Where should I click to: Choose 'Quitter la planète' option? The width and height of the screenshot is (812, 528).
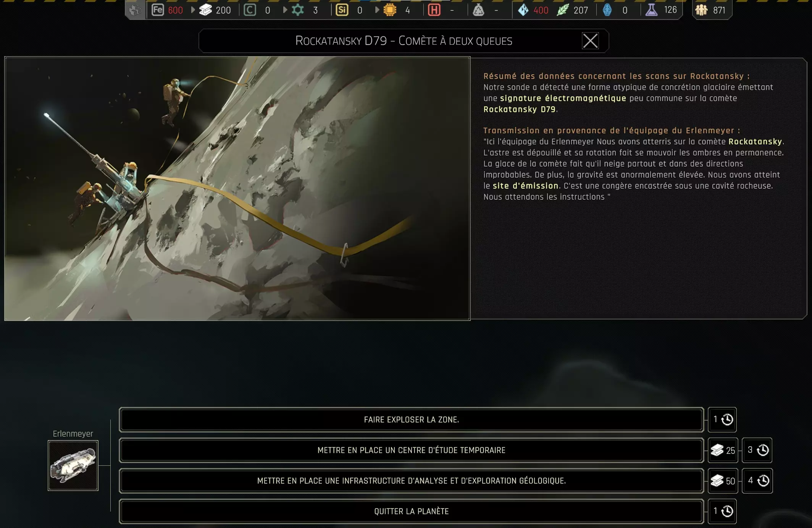point(411,511)
